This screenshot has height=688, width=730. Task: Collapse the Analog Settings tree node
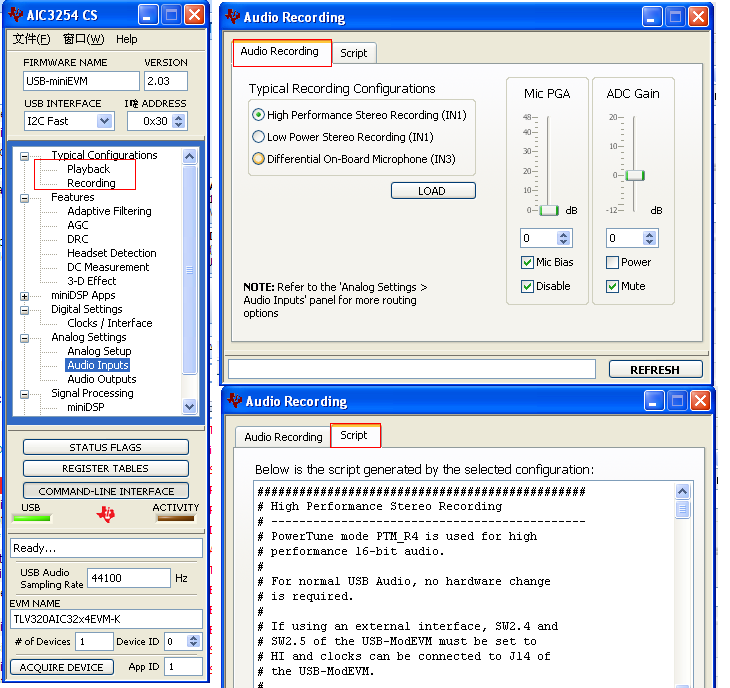[24, 338]
